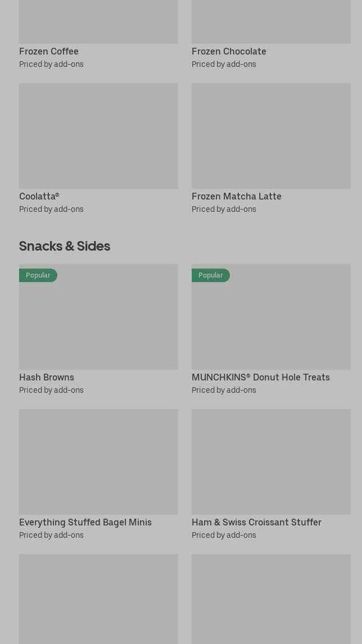This screenshot has height=644, width=362.
Task: Click the Everything Stuffed Bagel Minis image
Action: coord(98,462)
